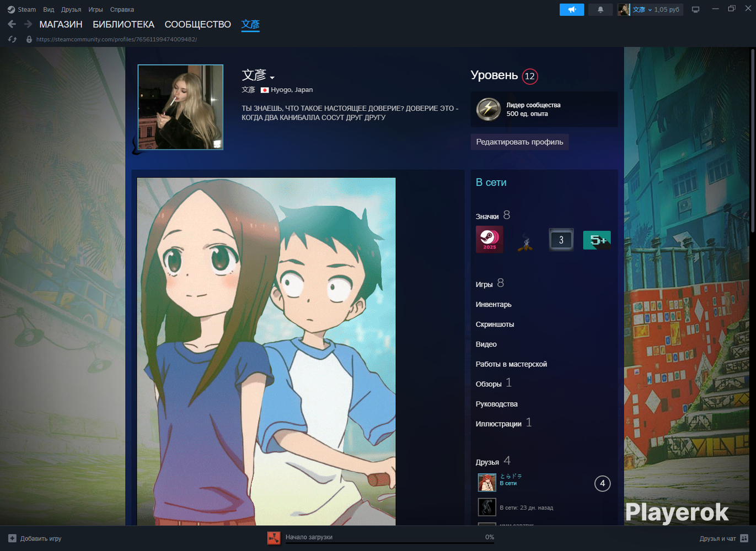Open Работы в мастерской link
The width and height of the screenshot is (756, 551).
(x=511, y=364)
